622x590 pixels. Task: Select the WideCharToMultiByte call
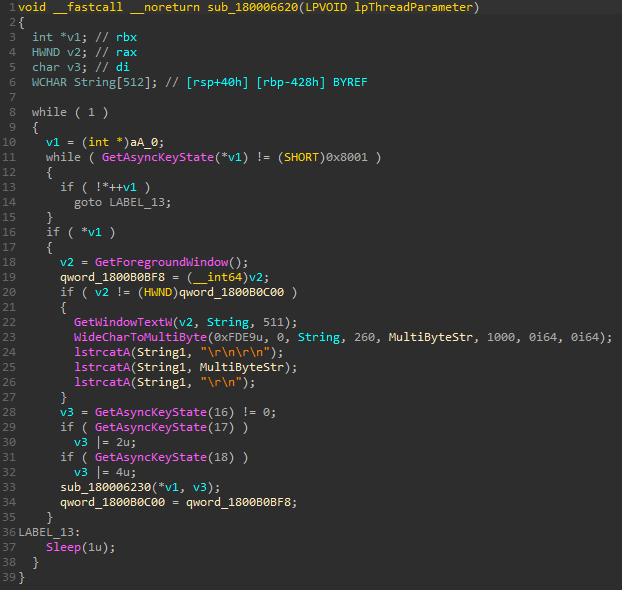click(x=140, y=337)
